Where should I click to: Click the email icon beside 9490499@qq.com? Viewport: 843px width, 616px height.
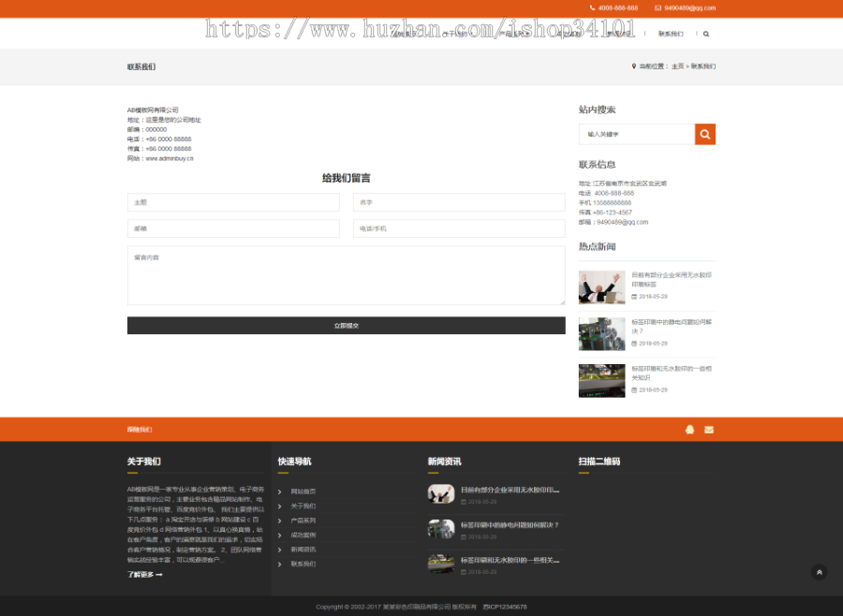tap(658, 7)
